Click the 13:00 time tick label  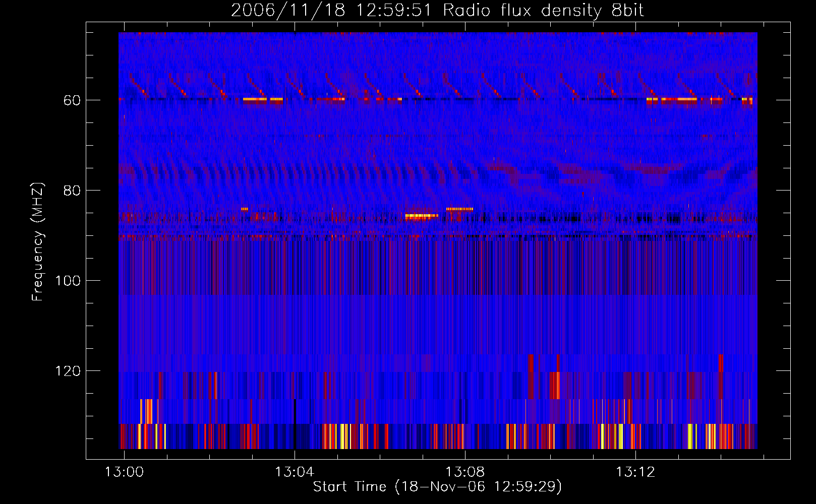pos(124,472)
